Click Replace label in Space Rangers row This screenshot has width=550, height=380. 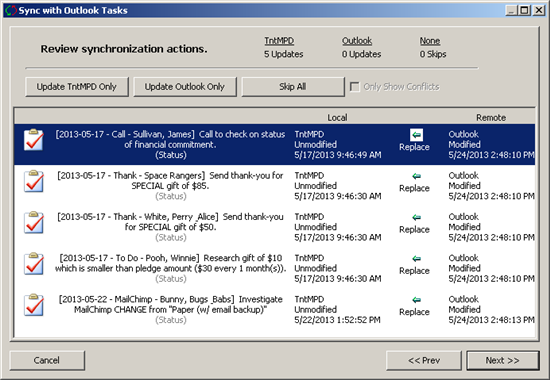tap(414, 188)
